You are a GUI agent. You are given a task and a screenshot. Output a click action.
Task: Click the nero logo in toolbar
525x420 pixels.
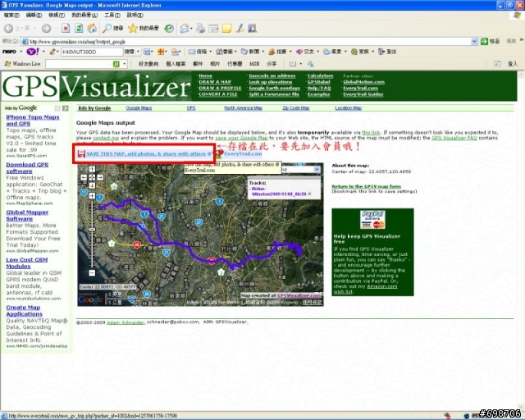(x=9, y=52)
